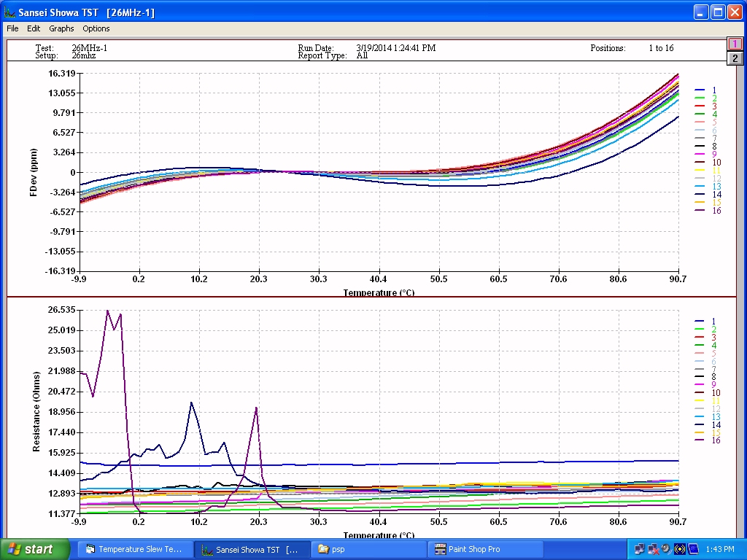The width and height of the screenshot is (747, 560).
Task: Expand the Graphs menu
Action: pos(61,28)
